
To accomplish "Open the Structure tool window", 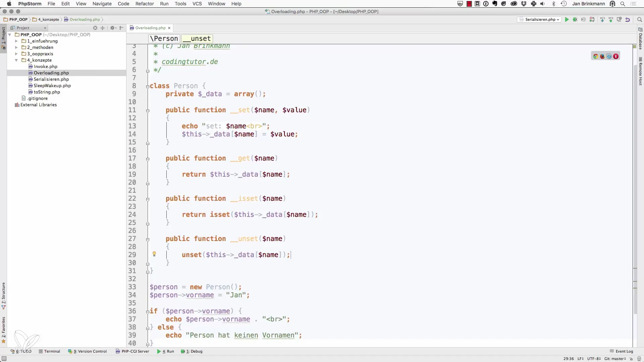I will click(4, 296).
